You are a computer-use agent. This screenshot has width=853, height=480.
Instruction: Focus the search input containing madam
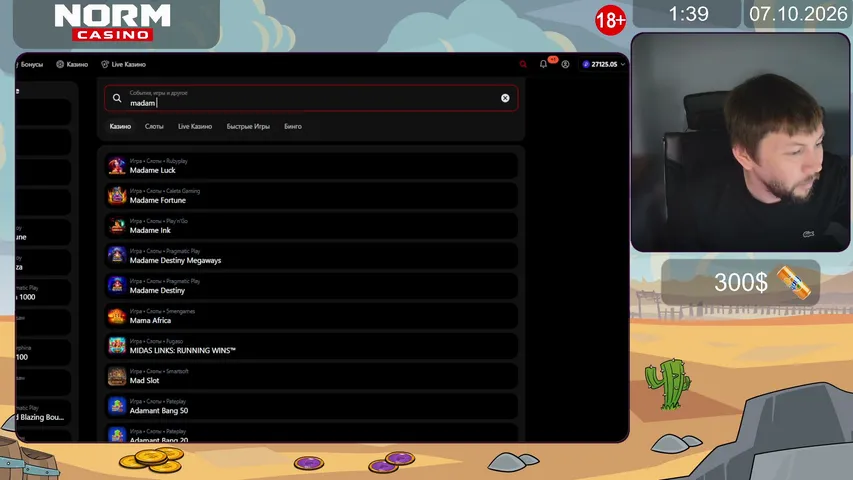click(311, 98)
